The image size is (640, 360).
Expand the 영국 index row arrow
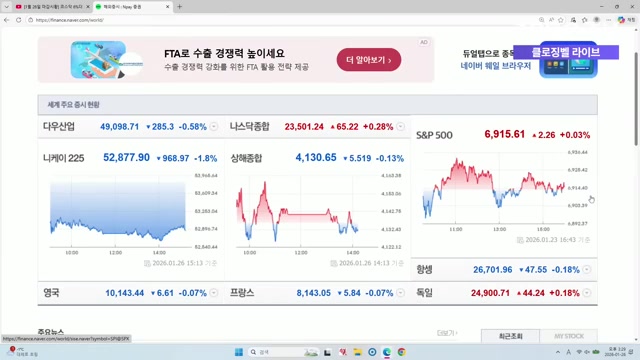coord(214,293)
